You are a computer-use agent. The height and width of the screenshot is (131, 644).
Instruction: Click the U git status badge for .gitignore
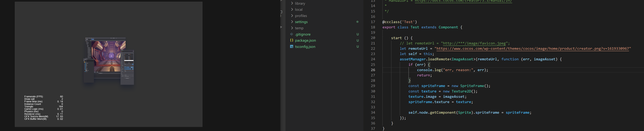point(357,34)
